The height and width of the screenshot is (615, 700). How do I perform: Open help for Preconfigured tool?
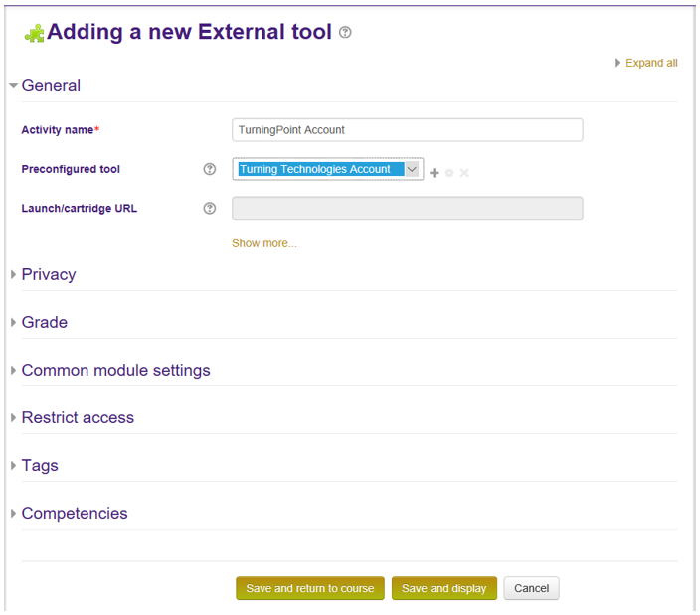click(x=209, y=169)
